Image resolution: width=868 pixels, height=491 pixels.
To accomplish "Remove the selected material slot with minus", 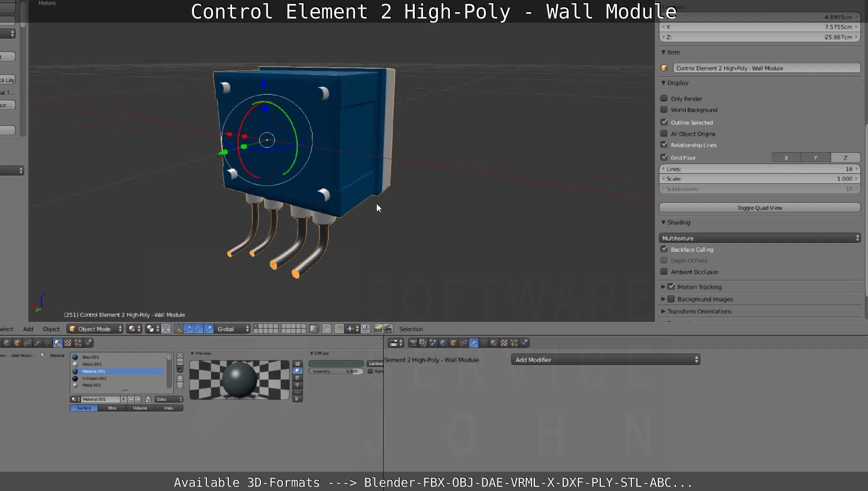I will pos(180,362).
